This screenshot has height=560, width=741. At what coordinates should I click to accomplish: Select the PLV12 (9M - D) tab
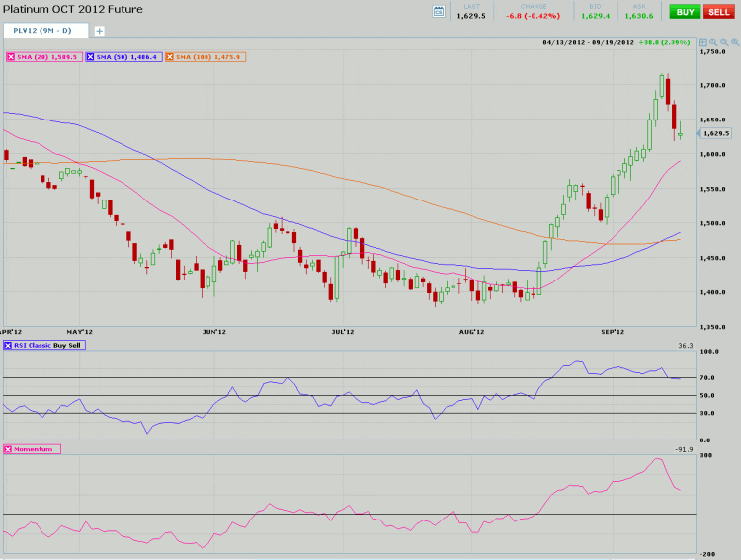click(x=44, y=31)
